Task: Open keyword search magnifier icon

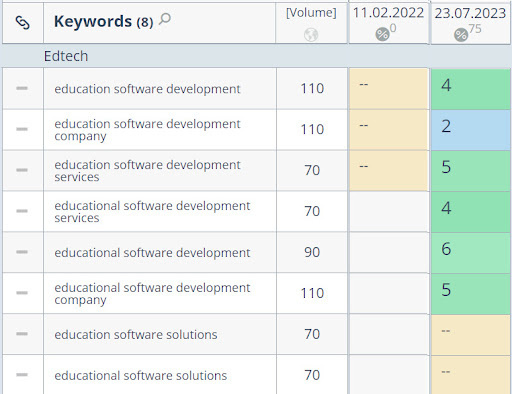Action: pos(165,19)
